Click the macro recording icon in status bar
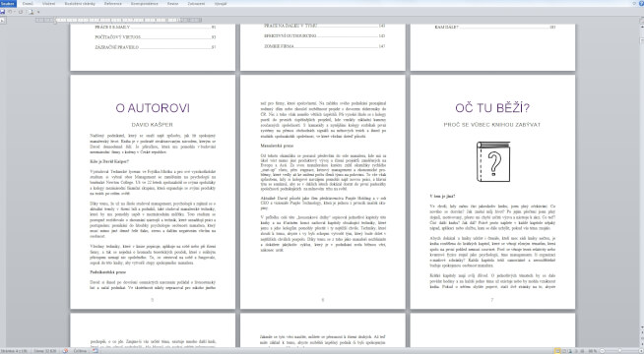This screenshot has width=644, height=354. click(x=95, y=351)
